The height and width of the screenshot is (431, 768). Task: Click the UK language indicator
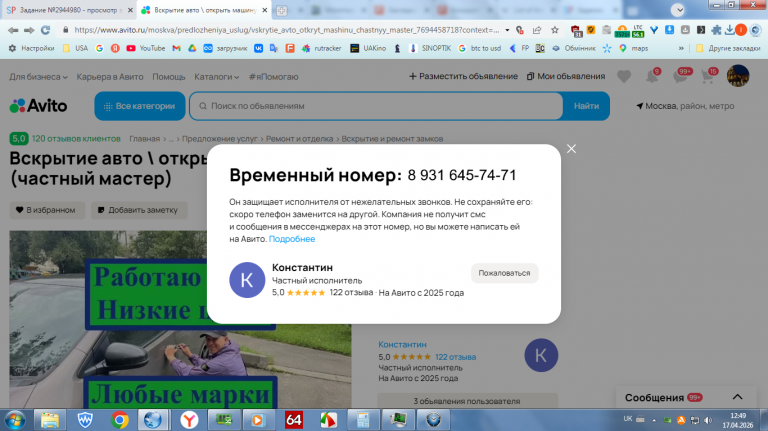coord(628,419)
